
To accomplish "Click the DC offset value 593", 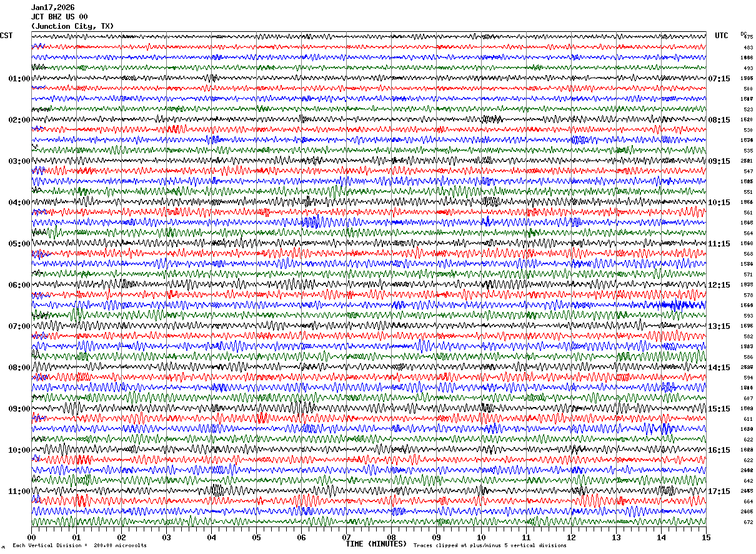I will [748, 316].
